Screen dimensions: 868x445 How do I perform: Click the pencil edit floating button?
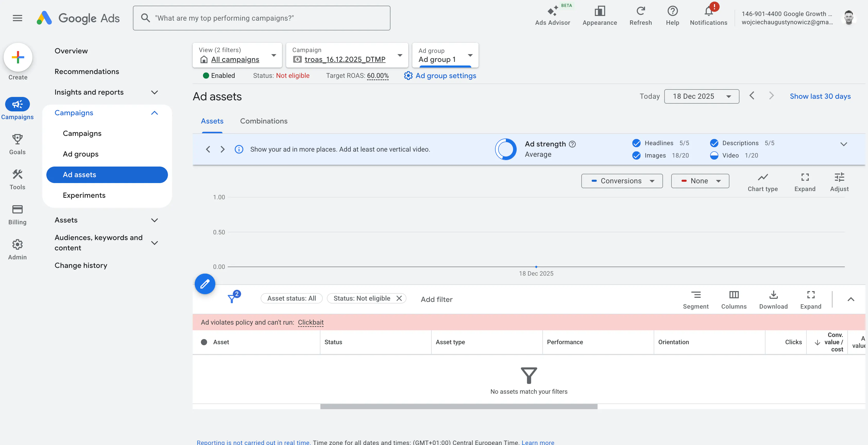205,284
